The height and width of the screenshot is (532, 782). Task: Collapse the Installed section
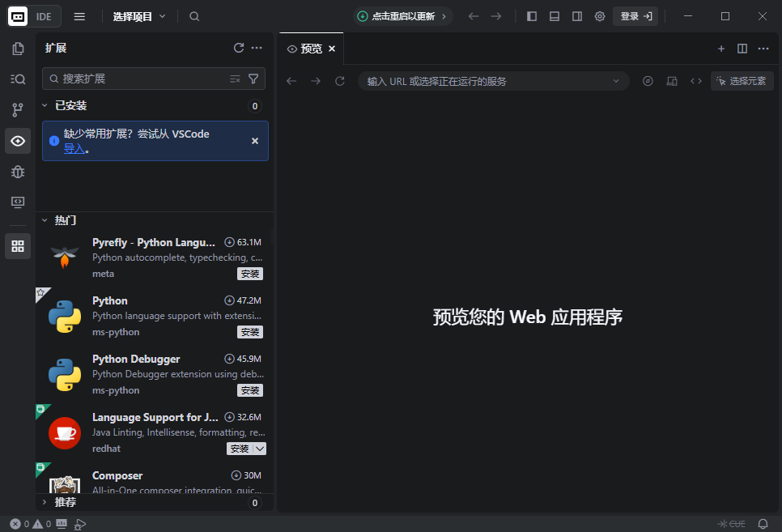[45, 105]
